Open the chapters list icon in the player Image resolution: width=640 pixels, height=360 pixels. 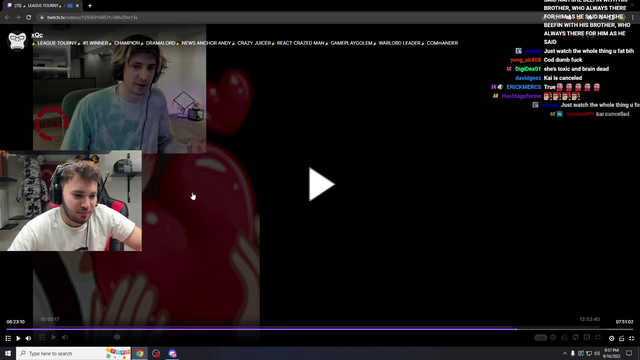click(x=8, y=338)
